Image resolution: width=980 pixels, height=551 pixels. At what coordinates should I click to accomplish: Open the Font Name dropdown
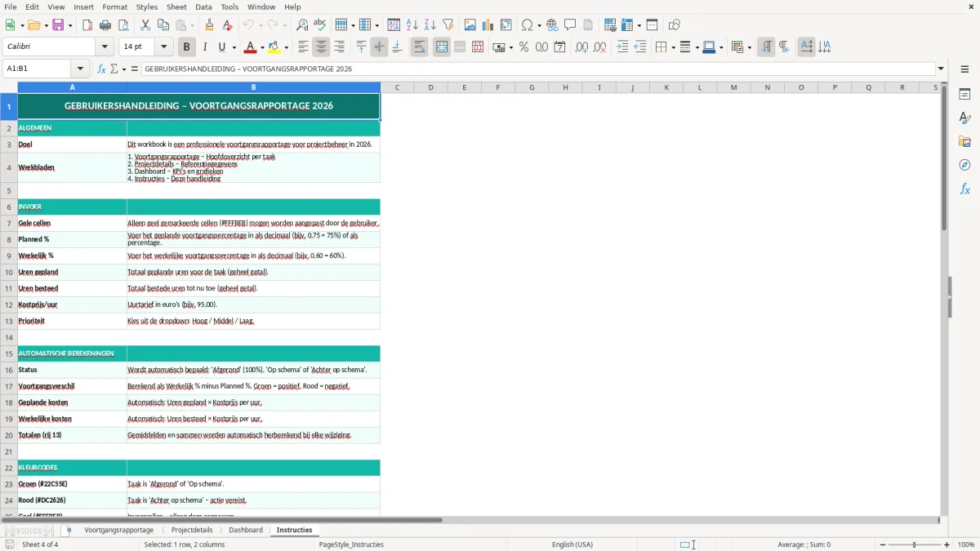pos(105,47)
